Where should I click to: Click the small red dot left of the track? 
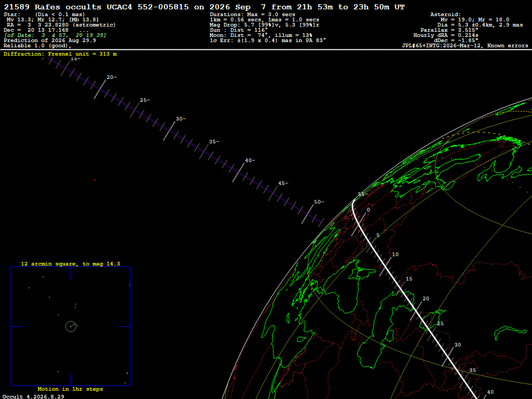(95, 180)
